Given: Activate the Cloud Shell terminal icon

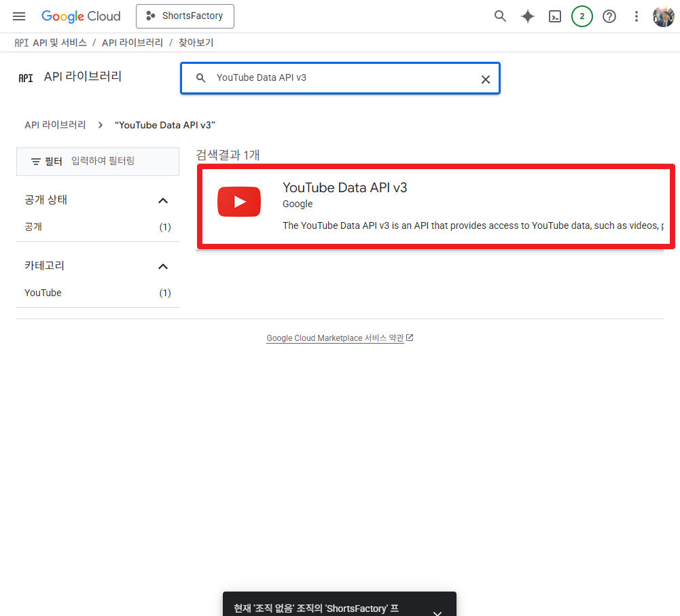Looking at the screenshot, I should click(554, 16).
